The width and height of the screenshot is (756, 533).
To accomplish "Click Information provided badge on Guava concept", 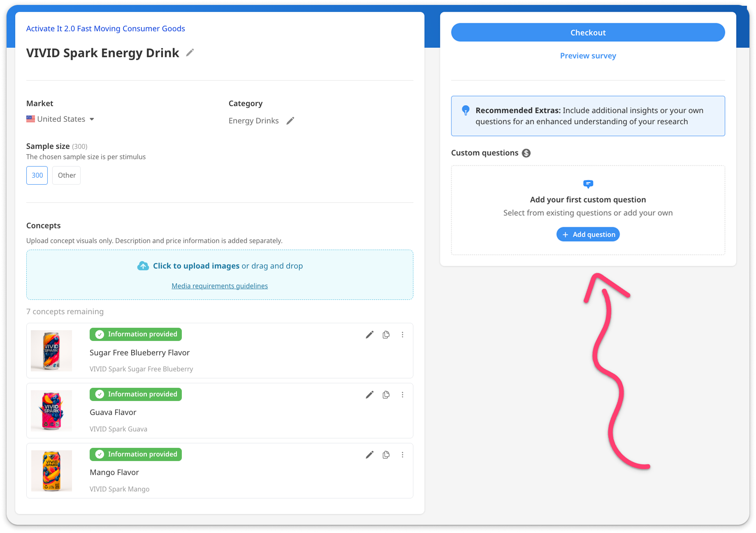I will (136, 394).
